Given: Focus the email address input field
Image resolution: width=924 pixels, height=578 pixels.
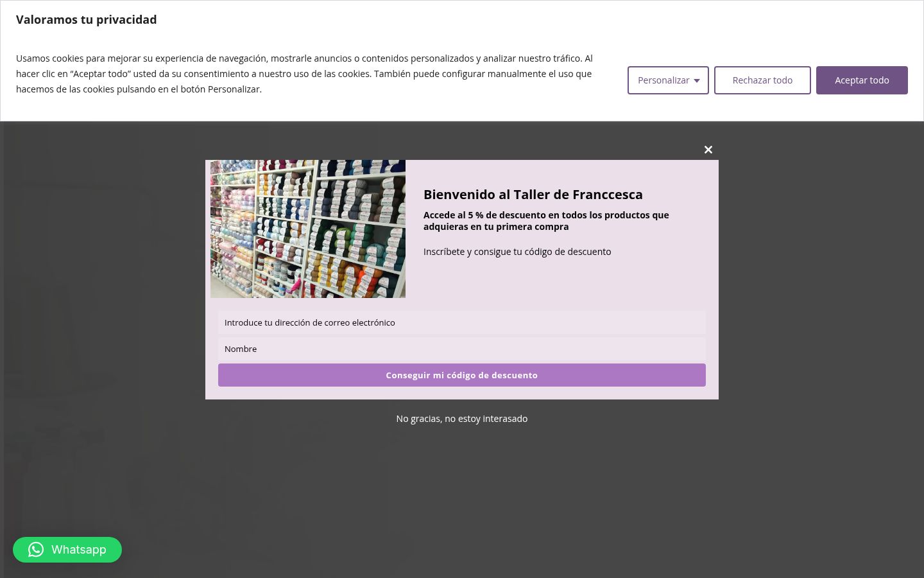Looking at the screenshot, I should pos(462,322).
